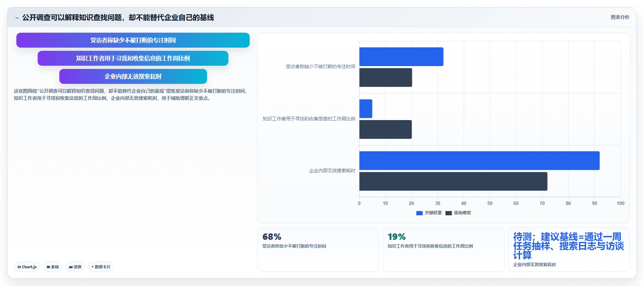
Task: Click the Chart.js tag
Action: coord(27,267)
